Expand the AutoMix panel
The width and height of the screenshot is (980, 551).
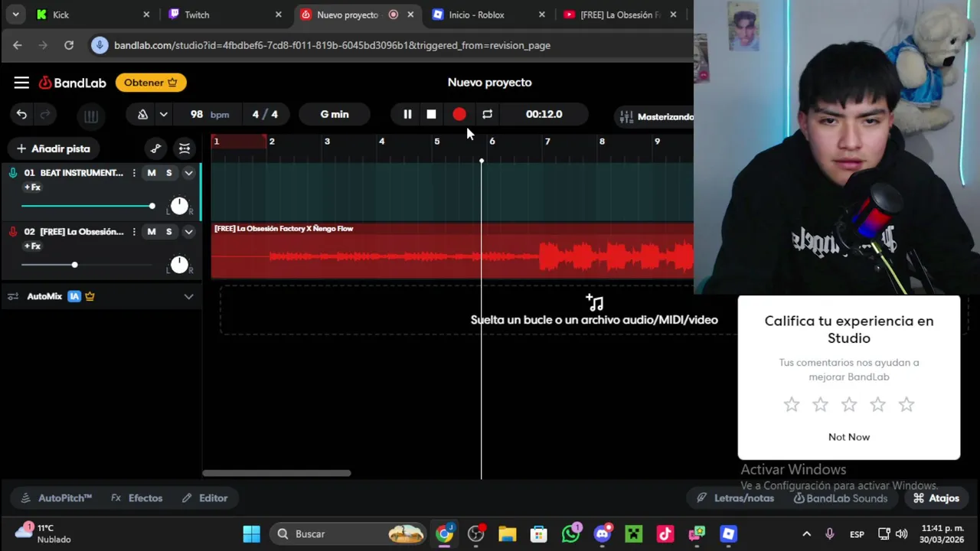[x=188, y=297]
